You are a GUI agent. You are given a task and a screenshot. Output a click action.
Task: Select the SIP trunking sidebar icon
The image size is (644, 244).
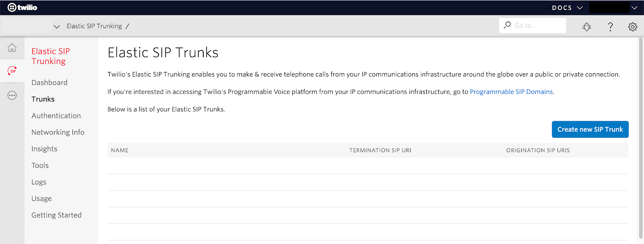(12, 71)
